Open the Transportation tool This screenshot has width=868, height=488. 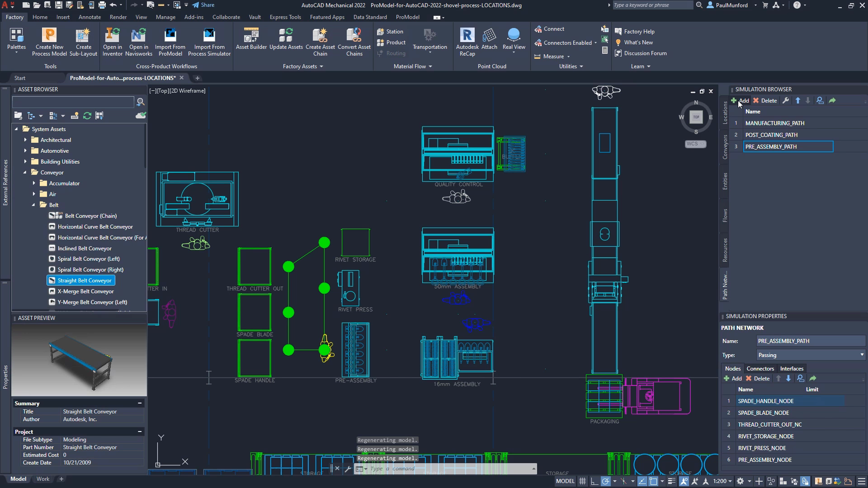(429, 41)
